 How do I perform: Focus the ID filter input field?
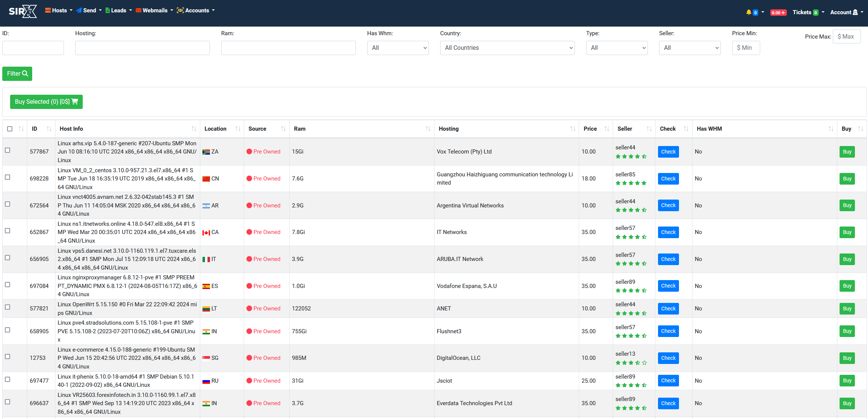(33, 48)
